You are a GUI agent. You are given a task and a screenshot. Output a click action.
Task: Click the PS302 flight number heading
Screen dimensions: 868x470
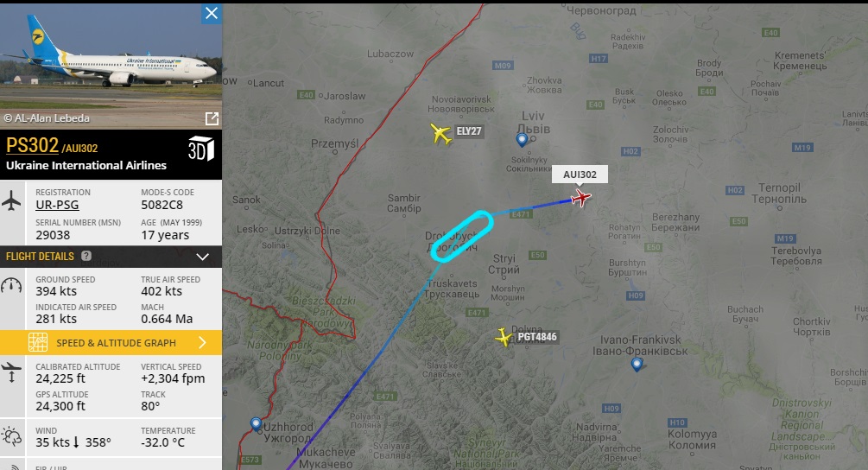tap(32, 145)
